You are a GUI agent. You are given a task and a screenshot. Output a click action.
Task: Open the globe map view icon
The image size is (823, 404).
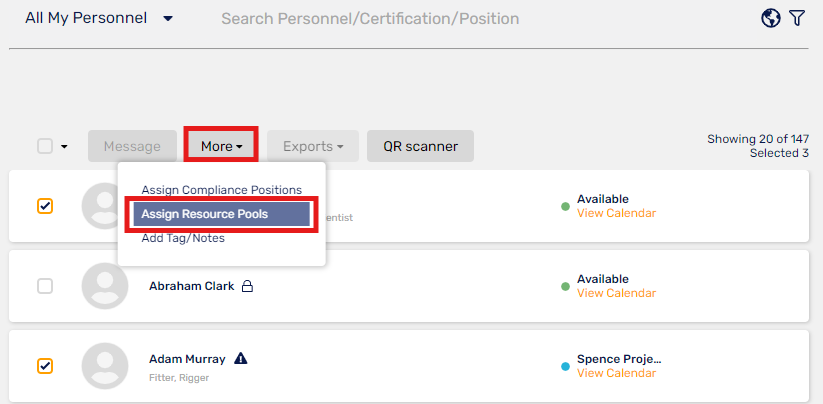click(771, 18)
